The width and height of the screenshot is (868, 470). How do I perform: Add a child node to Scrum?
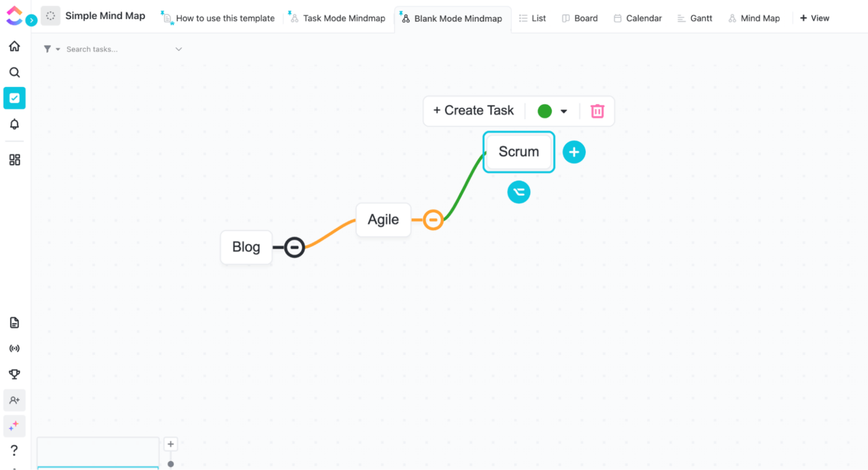(574, 152)
